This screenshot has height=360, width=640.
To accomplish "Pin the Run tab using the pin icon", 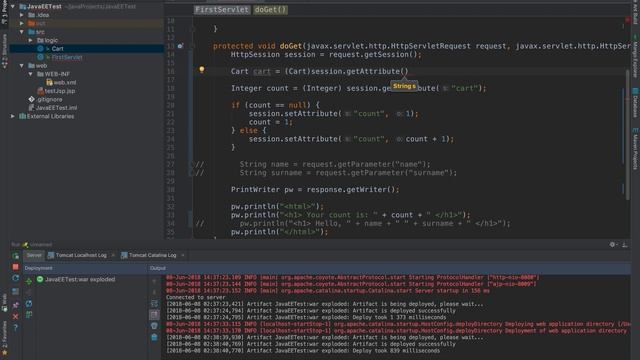I will (x=16, y=305).
